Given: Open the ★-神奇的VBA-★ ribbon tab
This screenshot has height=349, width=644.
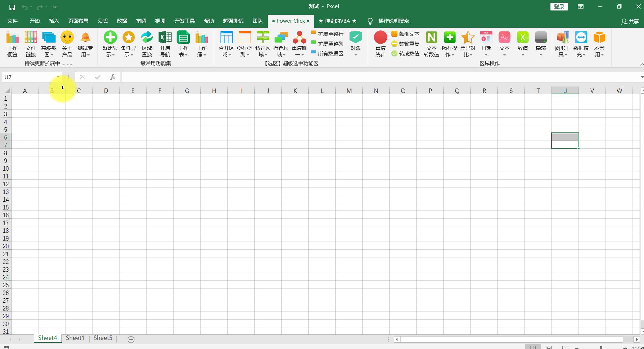Looking at the screenshot, I should pos(337,21).
